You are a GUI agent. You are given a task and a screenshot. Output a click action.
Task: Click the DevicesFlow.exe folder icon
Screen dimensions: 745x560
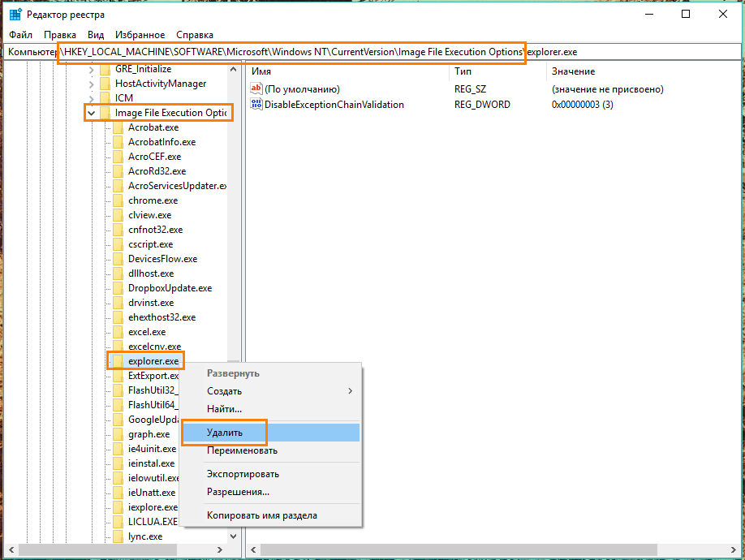point(118,260)
